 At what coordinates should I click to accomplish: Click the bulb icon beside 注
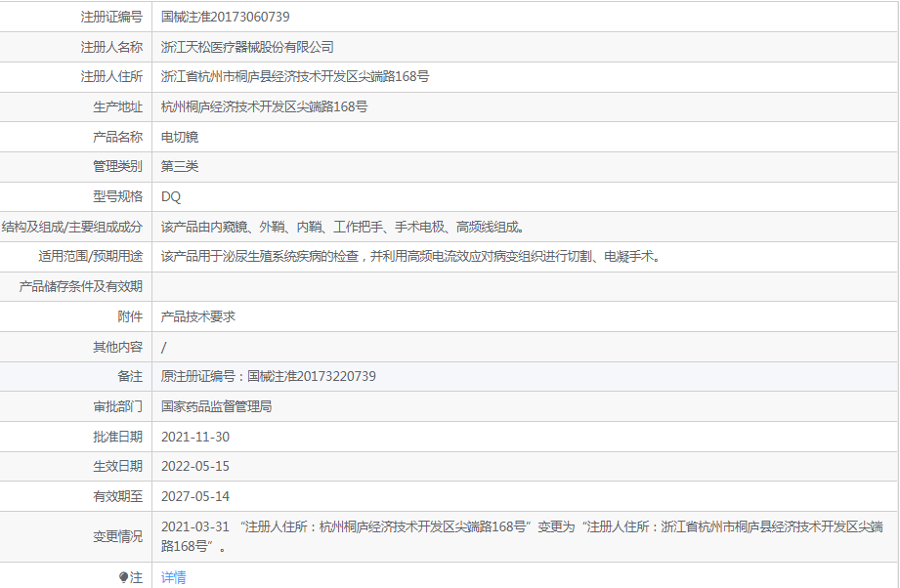(123, 577)
